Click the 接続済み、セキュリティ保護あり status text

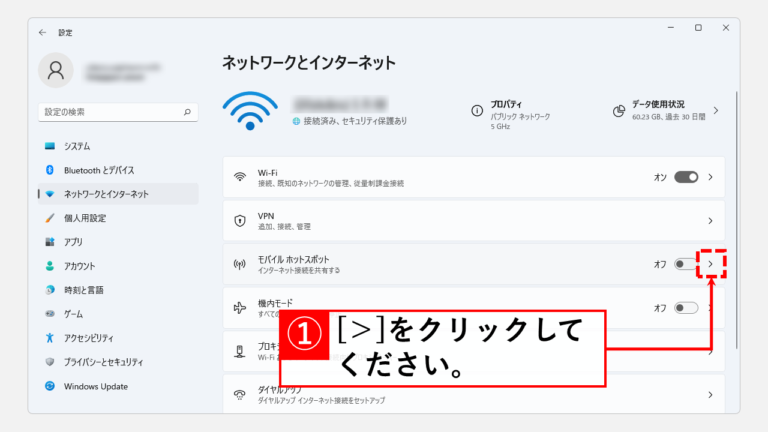click(355, 121)
